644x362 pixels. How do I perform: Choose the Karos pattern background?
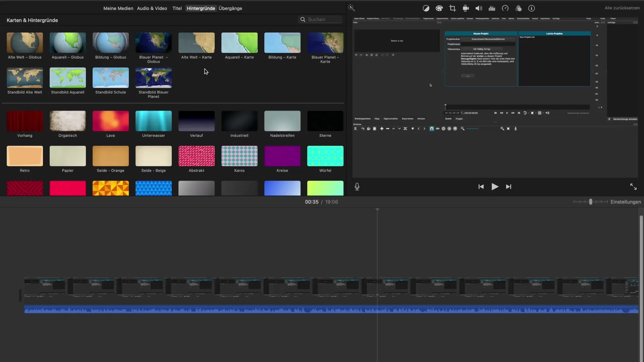[239, 156]
